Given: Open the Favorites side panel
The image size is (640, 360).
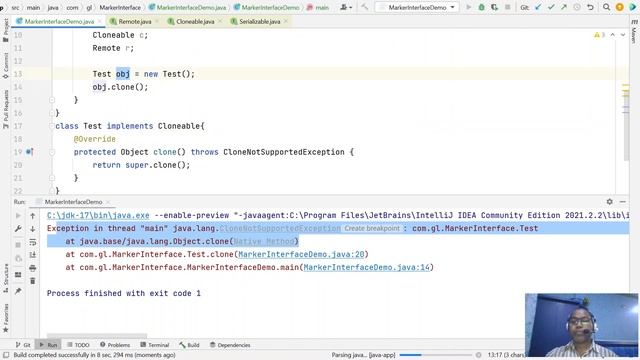Looking at the screenshot, I should coord(5,318).
